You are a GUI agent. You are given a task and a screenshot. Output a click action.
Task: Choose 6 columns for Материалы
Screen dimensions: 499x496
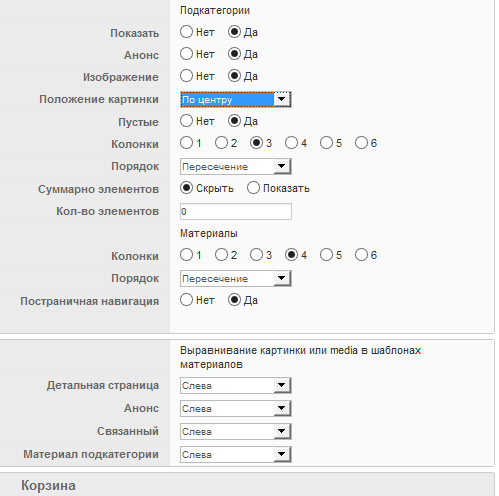point(361,255)
